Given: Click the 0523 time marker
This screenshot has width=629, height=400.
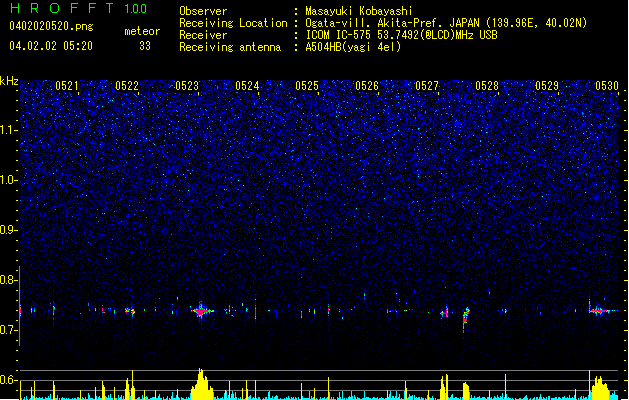Looking at the screenshot, I should pos(187,86).
